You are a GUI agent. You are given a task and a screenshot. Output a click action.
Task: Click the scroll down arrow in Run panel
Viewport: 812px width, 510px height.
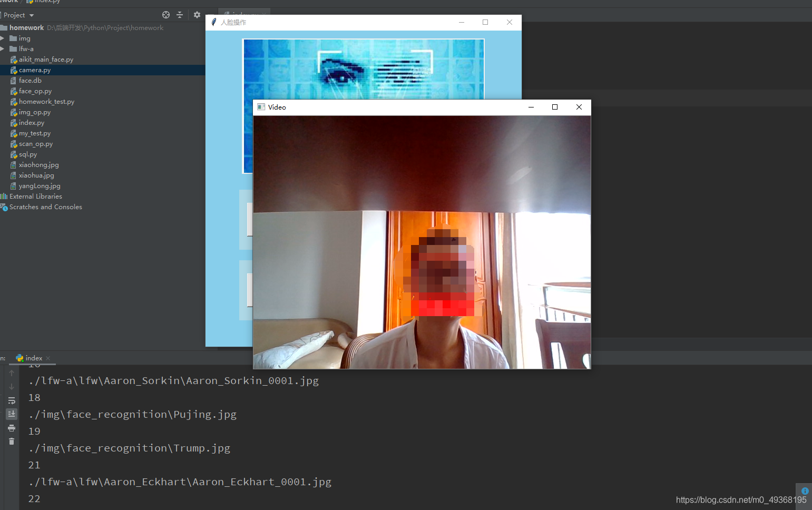coord(12,387)
